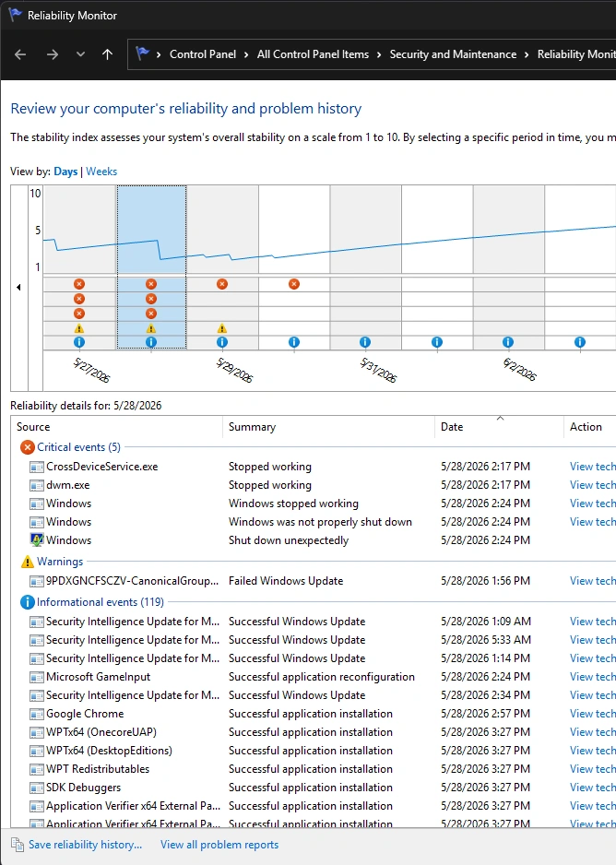This screenshot has height=865, width=616.
Task: Select critical error icon for 5/30/2026
Action: point(294,284)
